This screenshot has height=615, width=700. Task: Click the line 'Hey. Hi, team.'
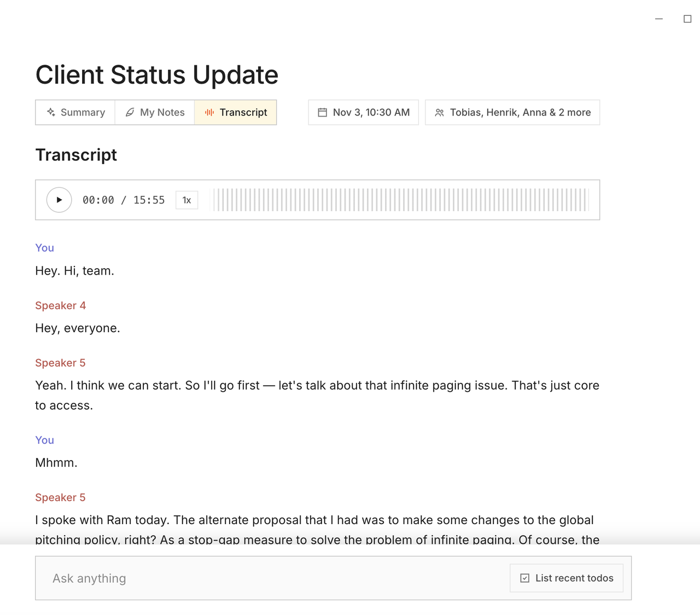click(75, 271)
